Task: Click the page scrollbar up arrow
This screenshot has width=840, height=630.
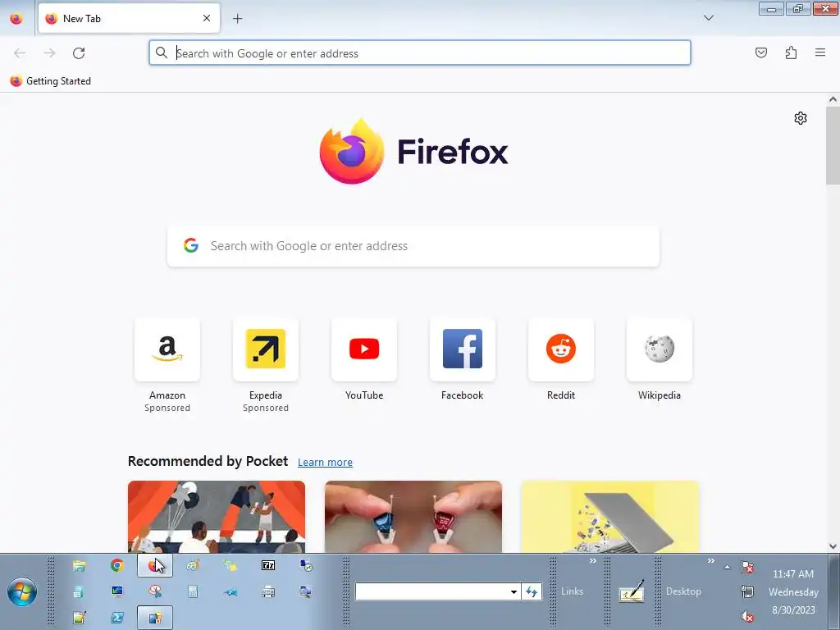Action: [x=833, y=99]
